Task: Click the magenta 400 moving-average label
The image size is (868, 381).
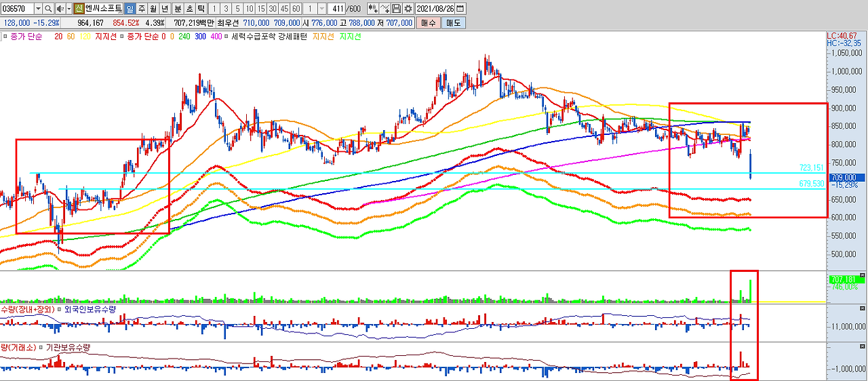Action: pos(216,37)
